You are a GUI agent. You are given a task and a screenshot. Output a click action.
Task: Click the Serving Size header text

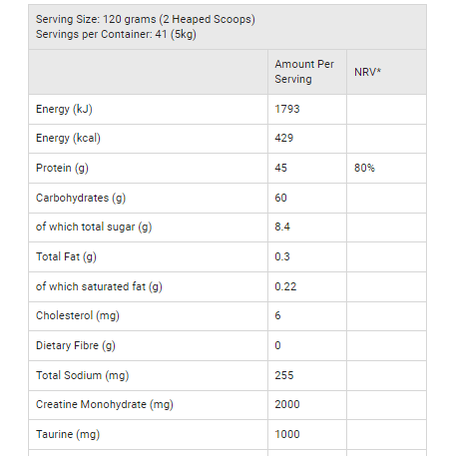[x=145, y=20]
